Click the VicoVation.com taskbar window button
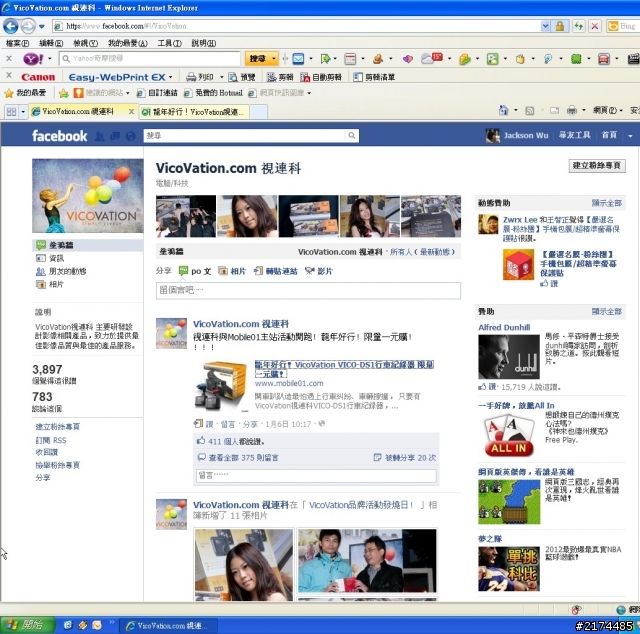The image size is (640, 634). (x=168, y=626)
